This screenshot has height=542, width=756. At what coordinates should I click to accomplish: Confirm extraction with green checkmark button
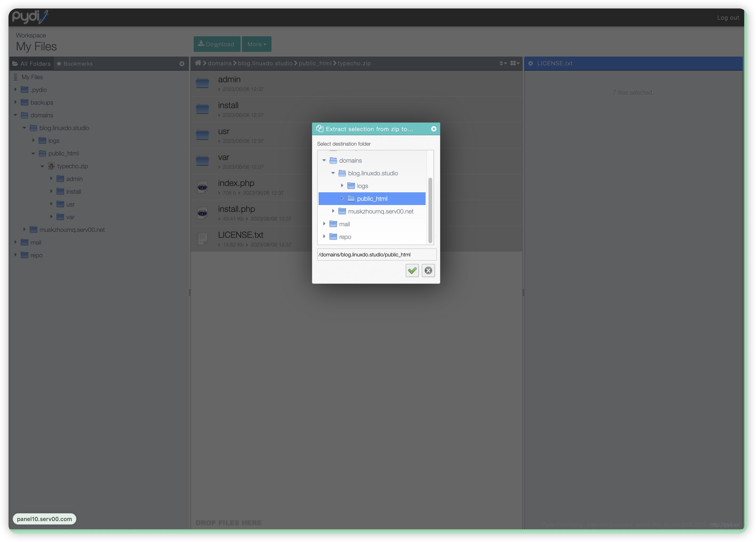point(412,270)
